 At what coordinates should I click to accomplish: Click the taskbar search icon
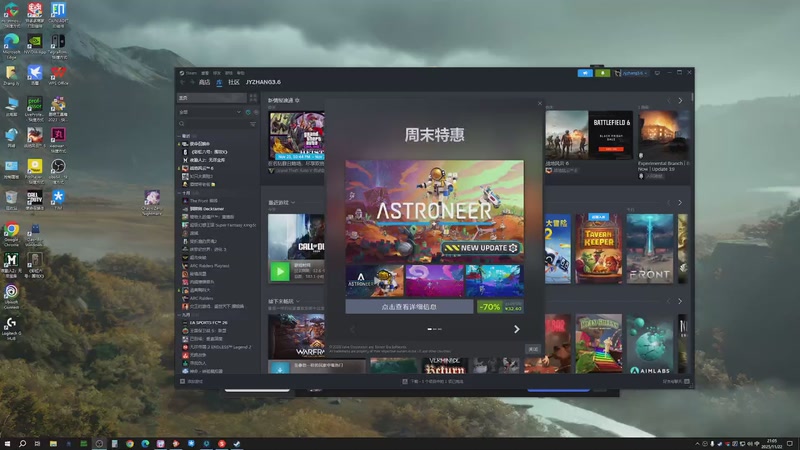(22, 444)
